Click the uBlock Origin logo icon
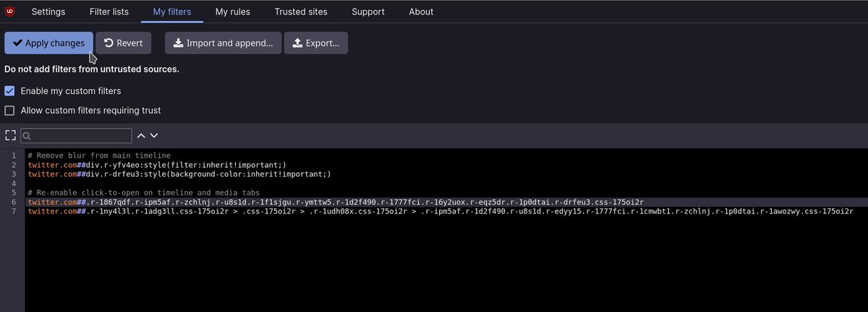The height and width of the screenshot is (312, 868). (10, 12)
